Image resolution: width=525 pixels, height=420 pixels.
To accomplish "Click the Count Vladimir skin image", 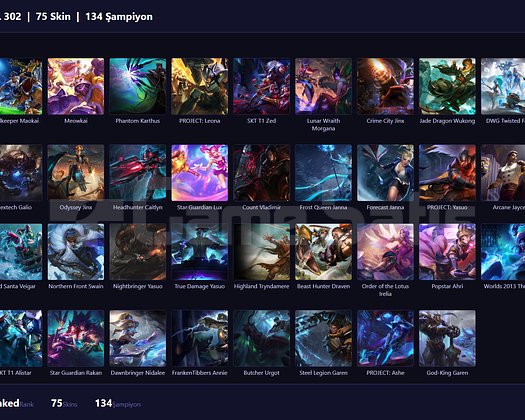I will [261, 173].
